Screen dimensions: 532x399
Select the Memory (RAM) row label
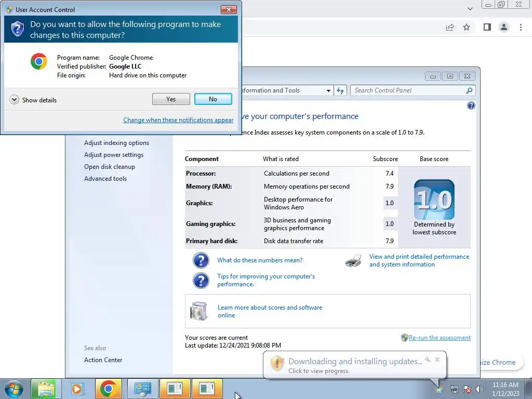(x=209, y=187)
